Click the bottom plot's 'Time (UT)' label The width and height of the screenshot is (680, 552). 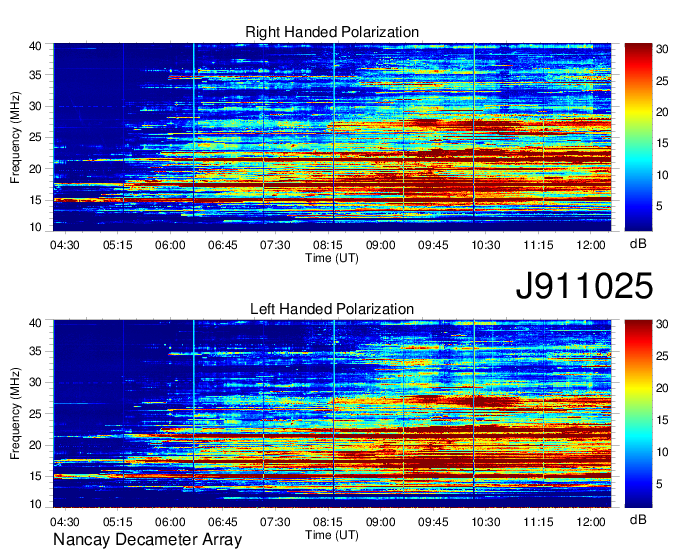pyautogui.click(x=332, y=535)
